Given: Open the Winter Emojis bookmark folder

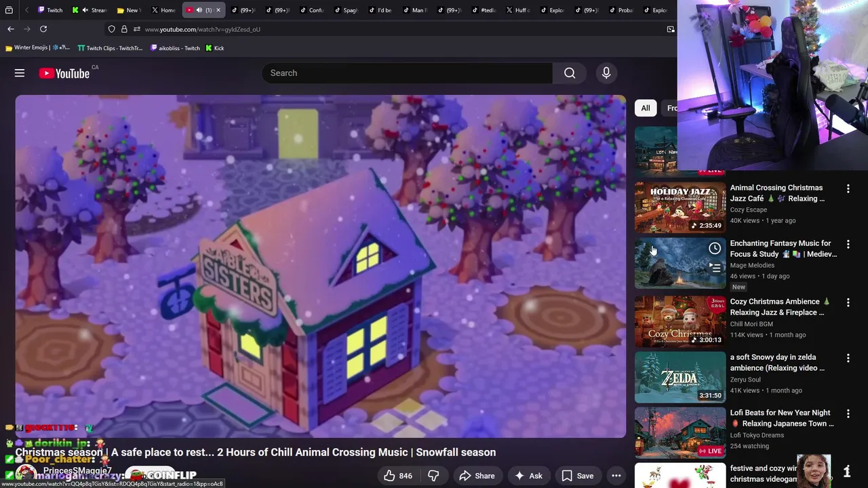Looking at the screenshot, I should pos(37,48).
